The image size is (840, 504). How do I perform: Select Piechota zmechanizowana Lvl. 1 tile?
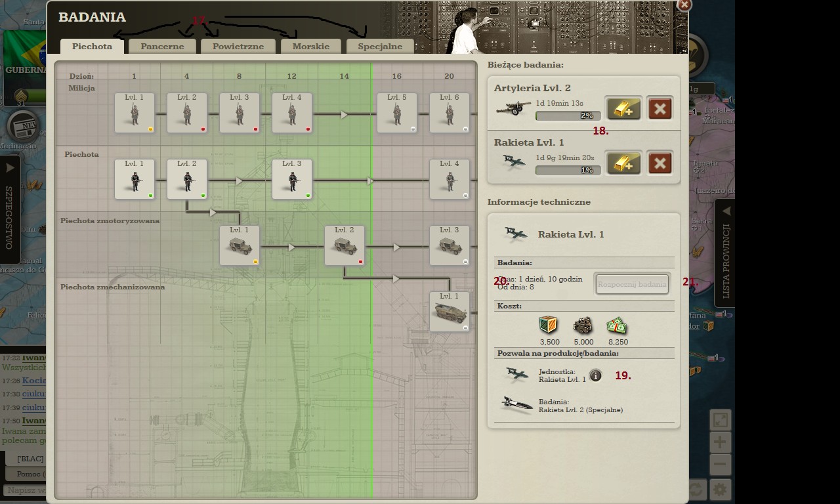450,312
